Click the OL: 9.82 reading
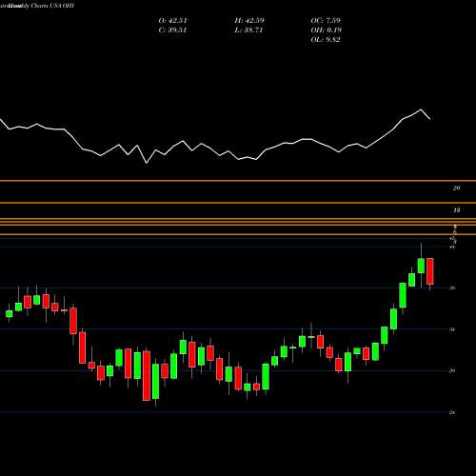The image size is (476, 476). pyautogui.click(x=326, y=40)
